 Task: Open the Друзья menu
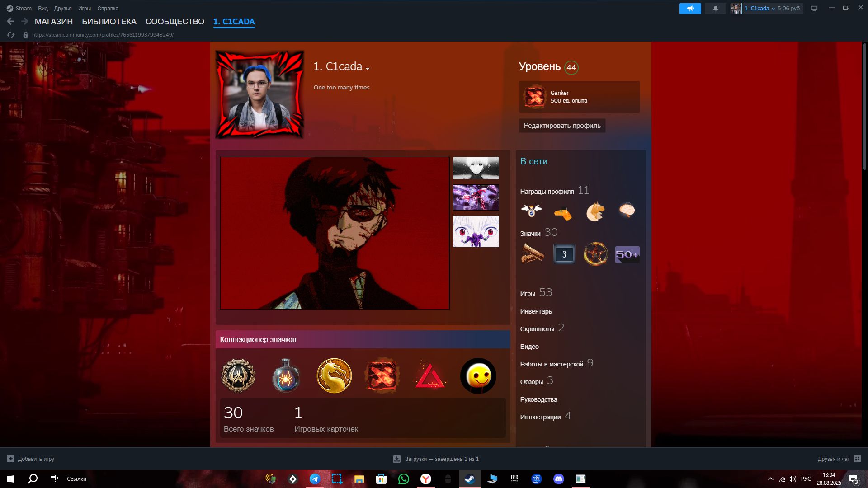pos(63,9)
